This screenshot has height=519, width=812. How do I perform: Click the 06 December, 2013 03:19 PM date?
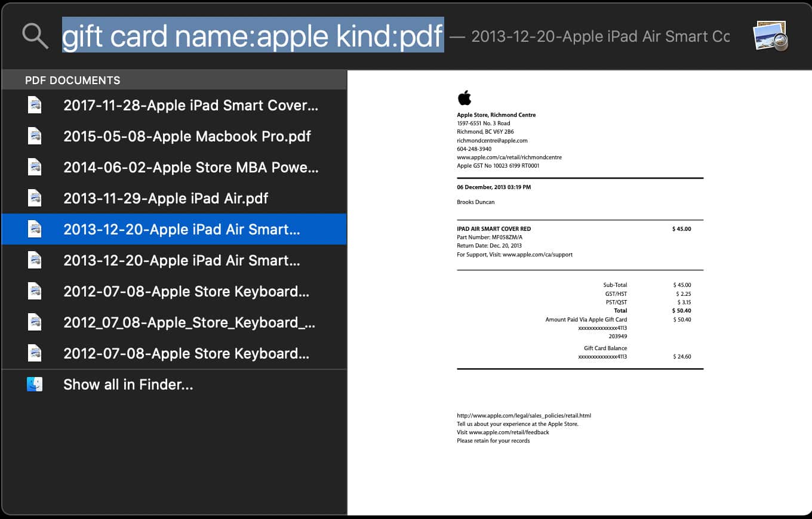point(494,187)
